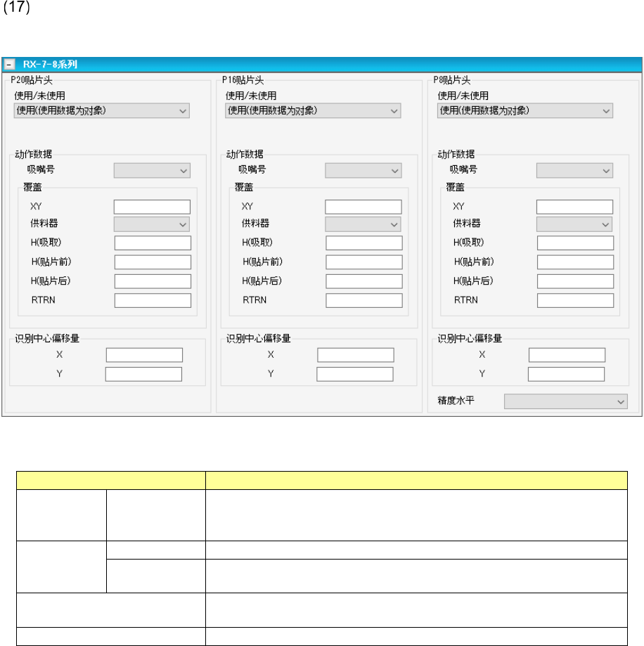Click P16贴片头 H(贴片前) input field
Screen dimensions: 644x646
click(364, 262)
